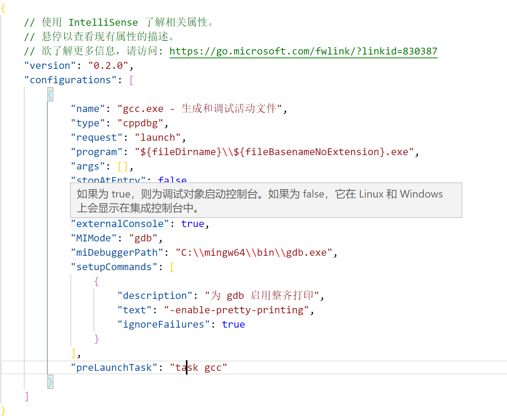The width and height of the screenshot is (507, 420).
Task: Click the "preLaunchTask" value "task gcc"
Action: click(x=199, y=367)
